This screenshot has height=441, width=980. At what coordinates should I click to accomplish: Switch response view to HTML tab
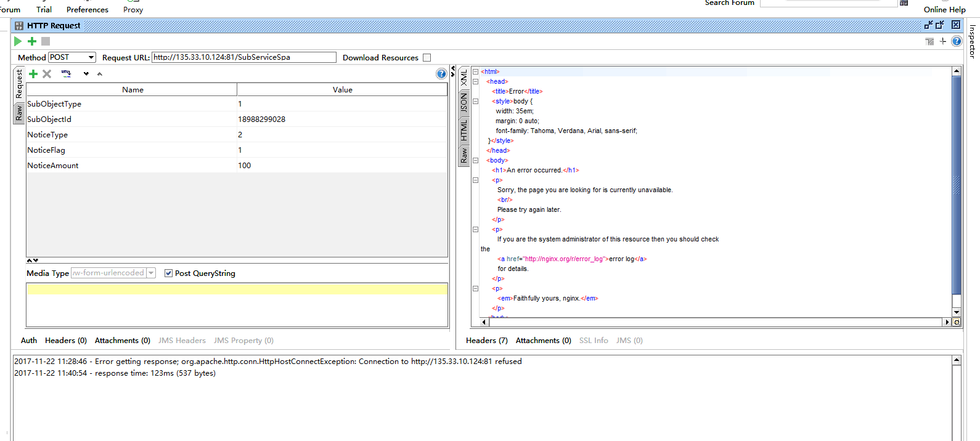pyautogui.click(x=464, y=130)
